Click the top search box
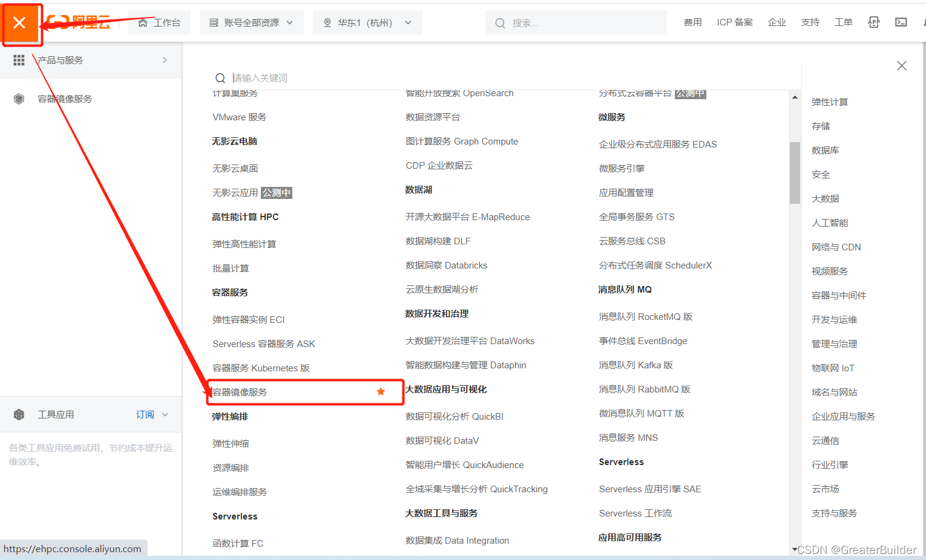926x560 pixels. 576,23
